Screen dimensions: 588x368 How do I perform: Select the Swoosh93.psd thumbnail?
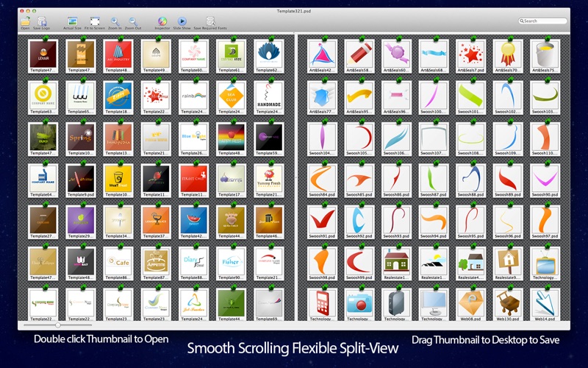(396, 222)
